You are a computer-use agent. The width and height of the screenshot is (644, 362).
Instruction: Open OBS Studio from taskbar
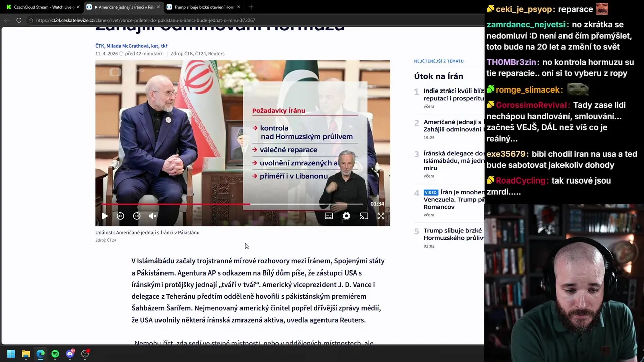point(85,354)
